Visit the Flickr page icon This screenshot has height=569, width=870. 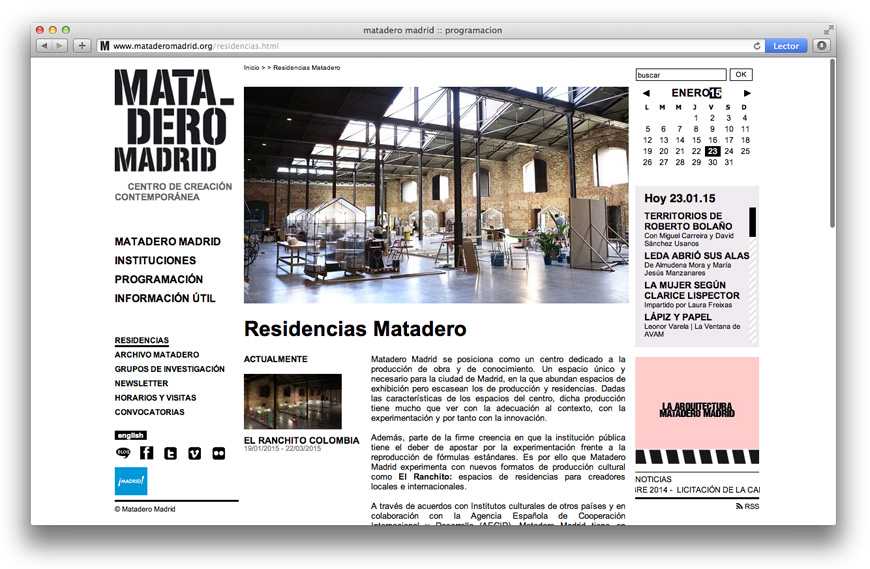tap(219, 453)
